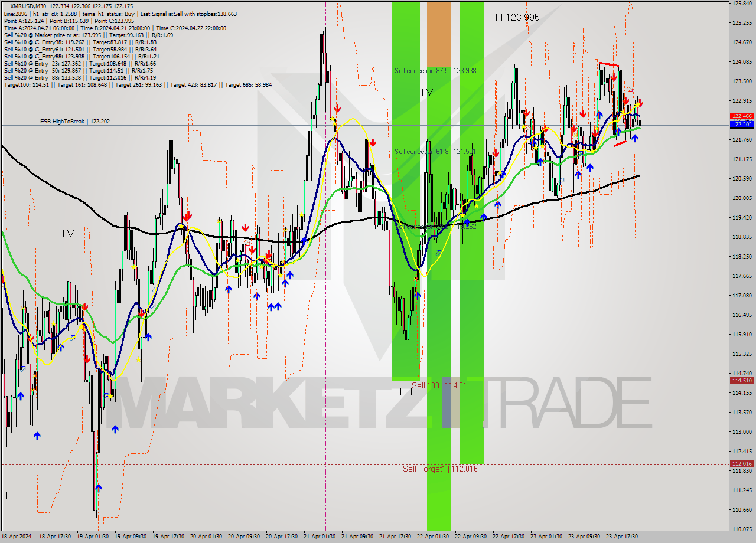Click the 114.510 price tag on axis
Screen dimensions: 756x543
742,381
